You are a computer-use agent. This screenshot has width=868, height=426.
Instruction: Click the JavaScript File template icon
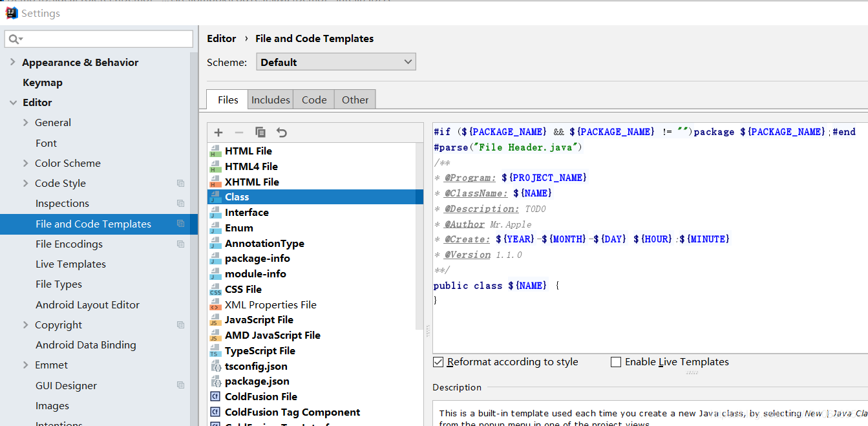pos(215,320)
